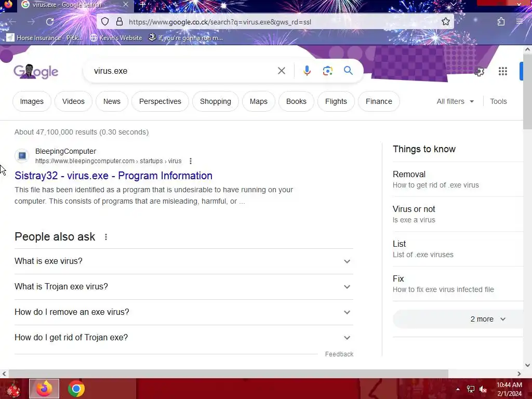532x399 pixels.
Task: Open Google apps grid icon
Action: [x=503, y=71]
